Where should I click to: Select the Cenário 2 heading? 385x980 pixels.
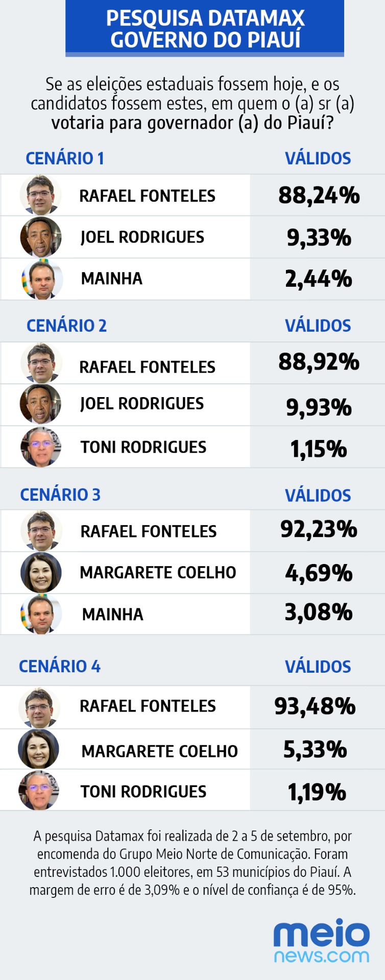point(66,326)
